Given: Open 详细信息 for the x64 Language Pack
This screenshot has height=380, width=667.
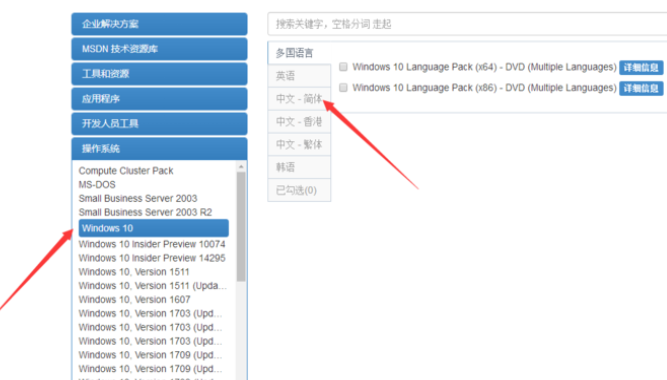Looking at the screenshot, I should (x=641, y=67).
